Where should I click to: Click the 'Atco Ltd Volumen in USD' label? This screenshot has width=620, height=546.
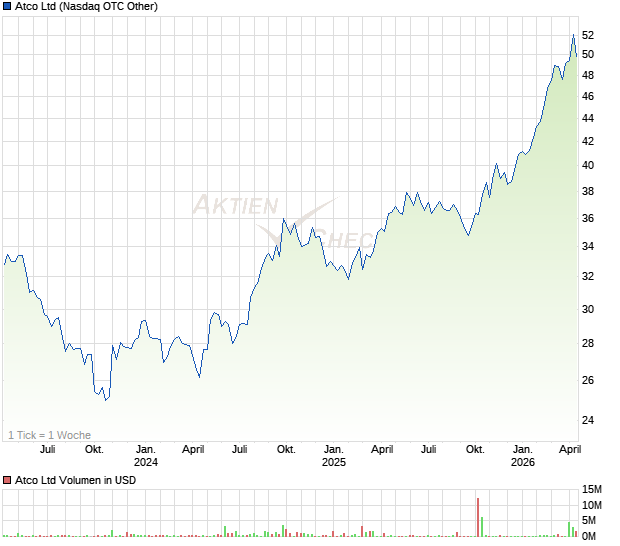75,480
